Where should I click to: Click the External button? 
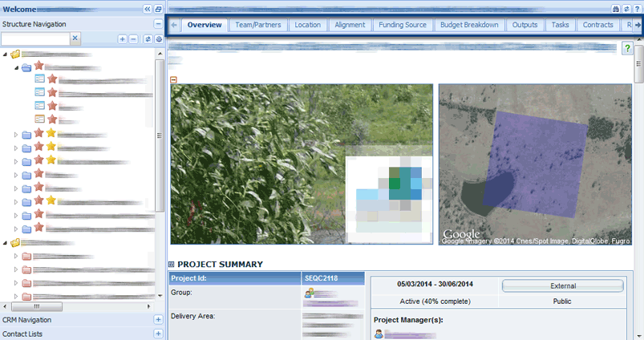tap(562, 285)
